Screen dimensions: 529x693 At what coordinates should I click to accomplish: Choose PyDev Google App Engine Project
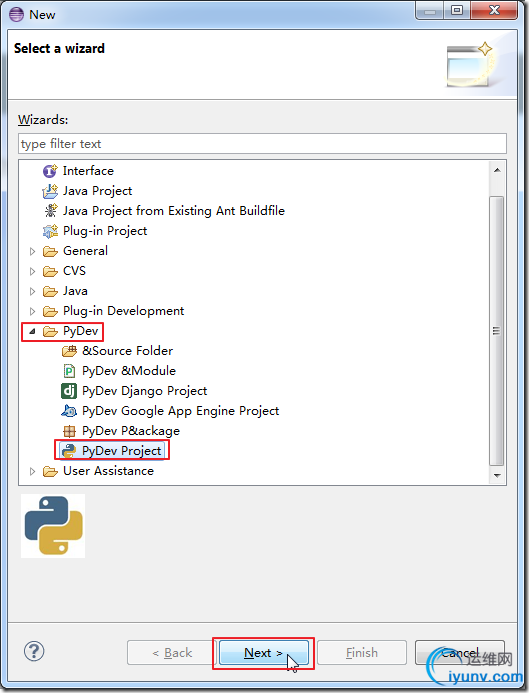(x=180, y=411)
